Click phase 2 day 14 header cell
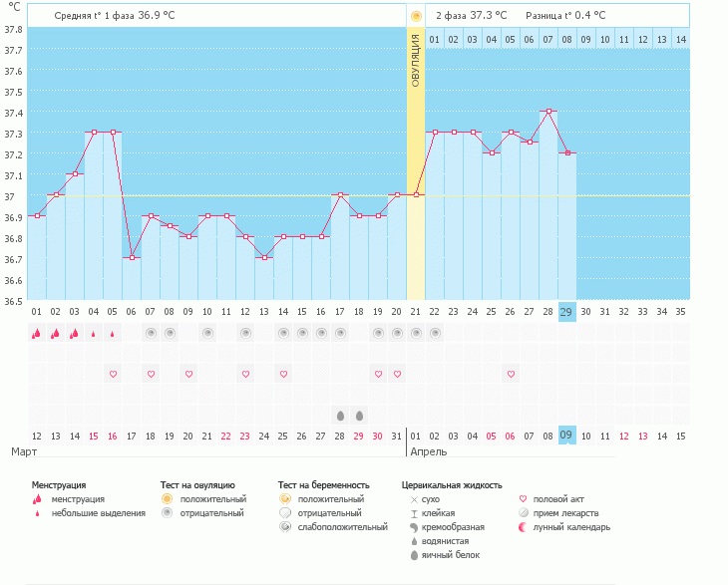728x585 pixels. coord(680,40)
